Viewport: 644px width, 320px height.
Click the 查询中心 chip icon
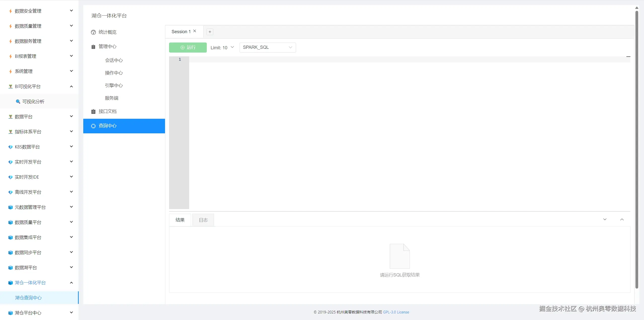click(x=93, y=126)
